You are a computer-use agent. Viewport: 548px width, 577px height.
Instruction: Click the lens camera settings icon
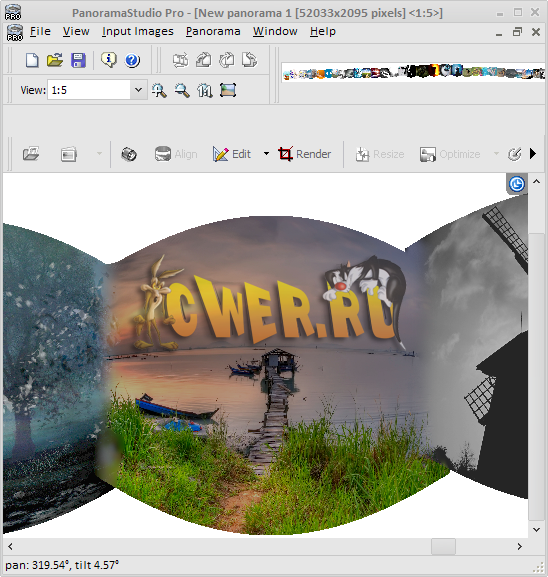click(x=129, y=154)
